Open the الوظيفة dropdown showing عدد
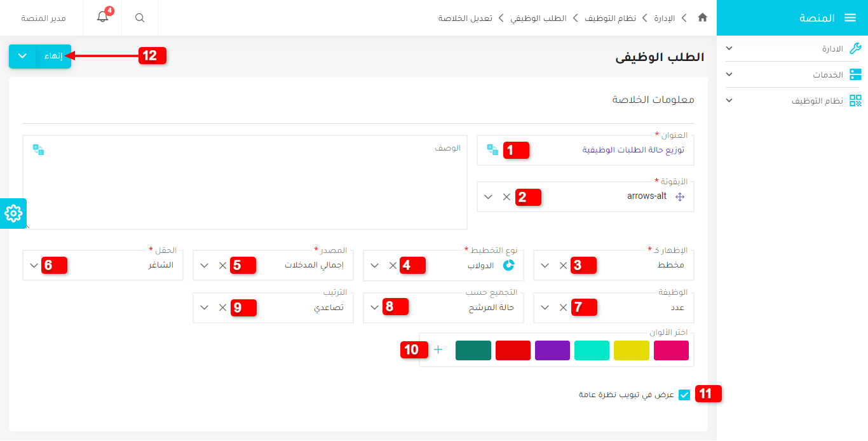This screenshot has width=868, height=441. [544, 307]
